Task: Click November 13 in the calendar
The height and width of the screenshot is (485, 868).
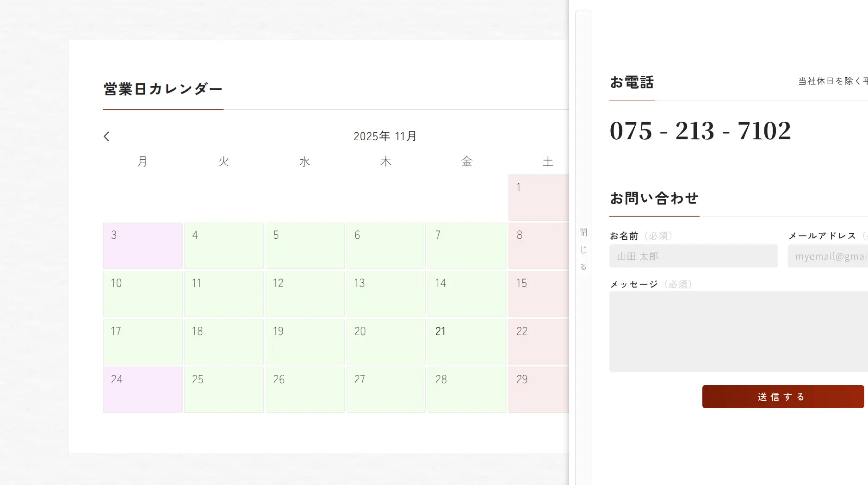Action: coord(386,294)
